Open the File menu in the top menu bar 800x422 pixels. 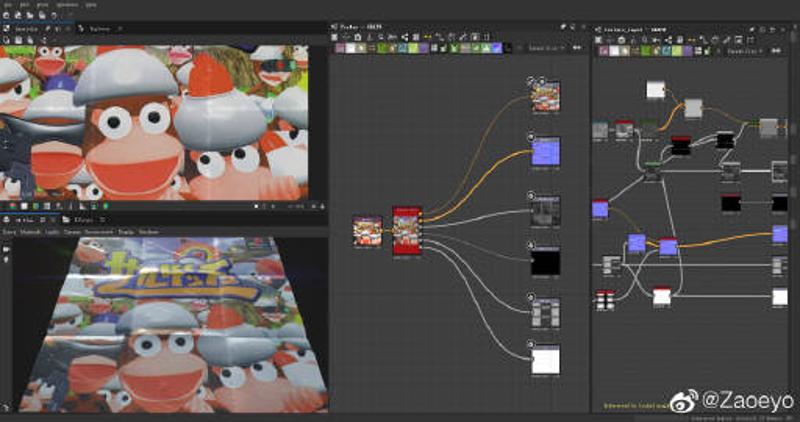coord(9,5)
